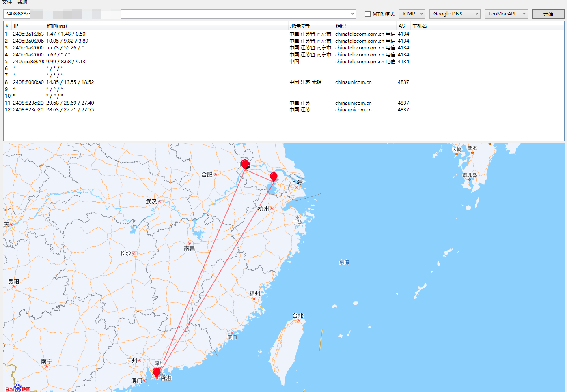Viewport: 567px width, 392px height.
Task: Click the Wuhan (武汉) city dot on map
Action: click(x=160, y=201)
